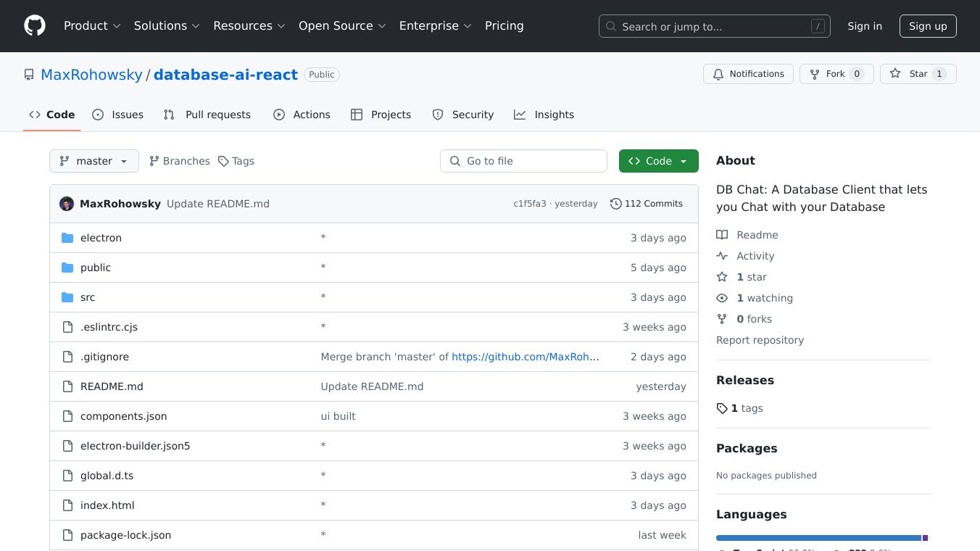Click the Sign up button
Screen dimensions: 980x551
[x=928, y=26]
